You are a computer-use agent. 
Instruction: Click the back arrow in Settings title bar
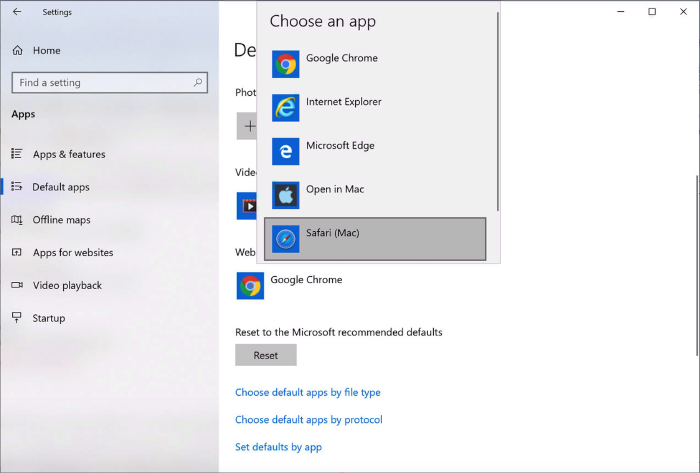[16, 12]
